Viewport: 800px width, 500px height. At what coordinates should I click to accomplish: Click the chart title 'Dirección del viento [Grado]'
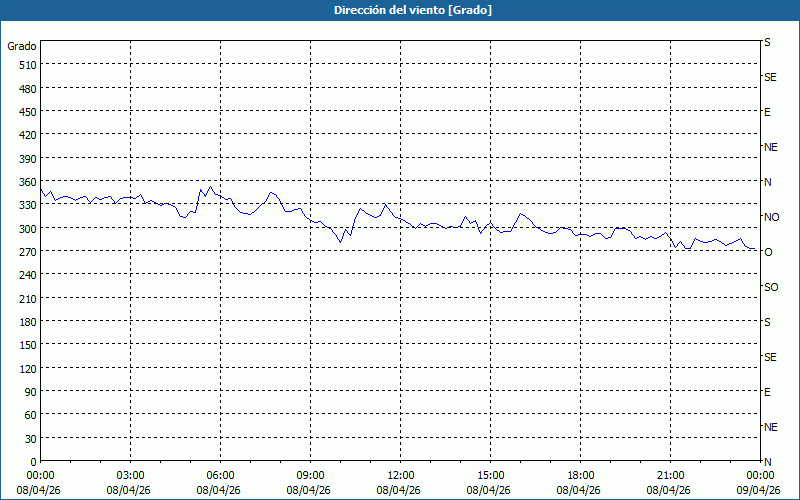[413, 10]
